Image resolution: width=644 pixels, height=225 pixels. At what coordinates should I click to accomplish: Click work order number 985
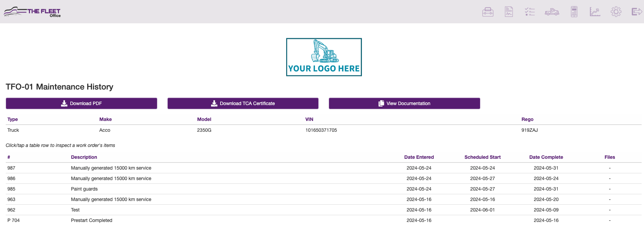[11, 189]
